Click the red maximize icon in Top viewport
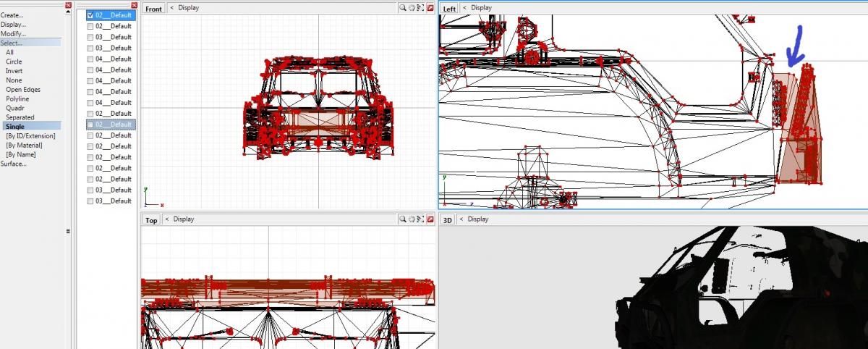This screenshot has height=349, width=868. (430, 219)
